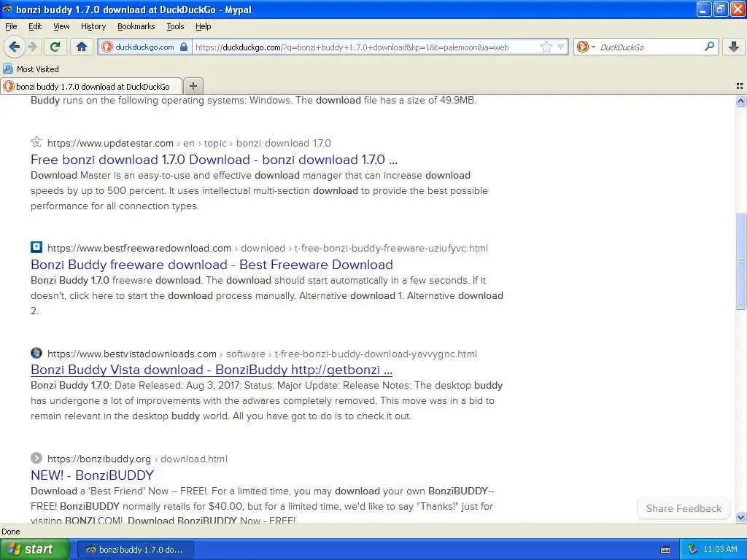Click the bestvistadownloads.com result URL
This screenshot has width=747, height=560.
[131, 354]
